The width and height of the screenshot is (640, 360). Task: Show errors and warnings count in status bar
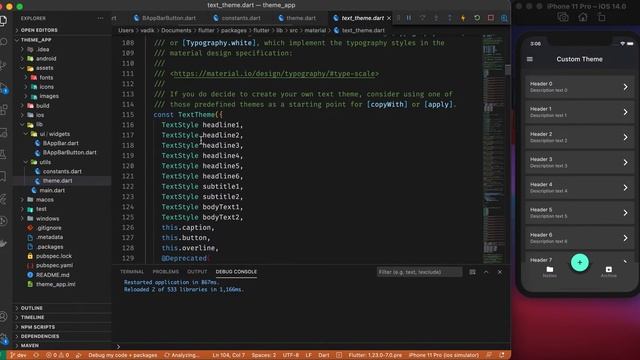pyautogui.click(x=58, y=355)
